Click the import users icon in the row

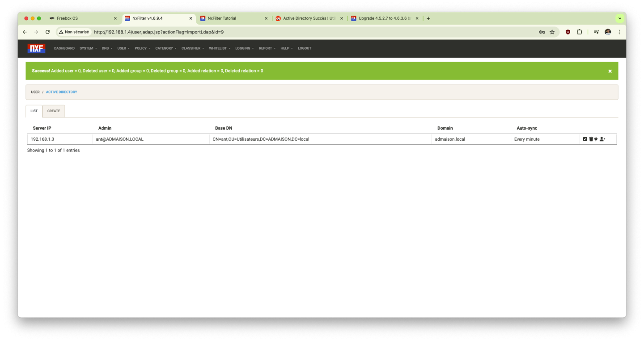click(x=602, y=139)
